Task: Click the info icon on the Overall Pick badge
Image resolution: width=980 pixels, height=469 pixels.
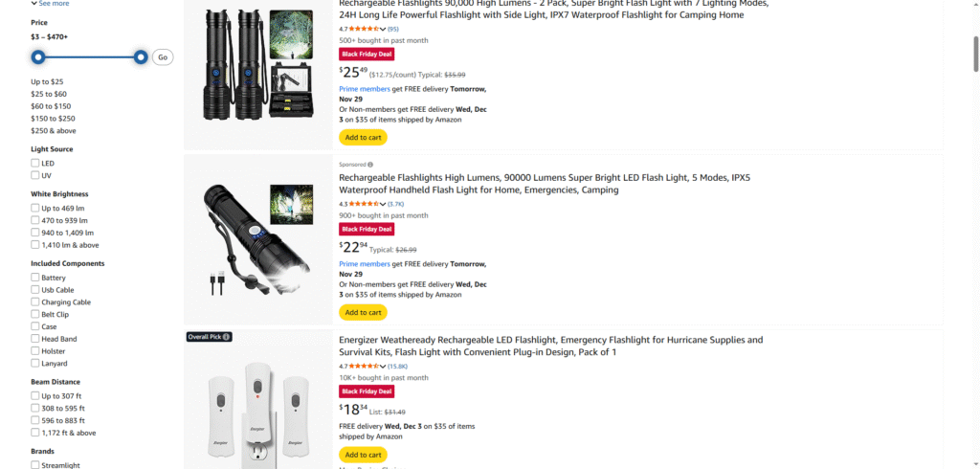Action: click(x=227, y=337)
